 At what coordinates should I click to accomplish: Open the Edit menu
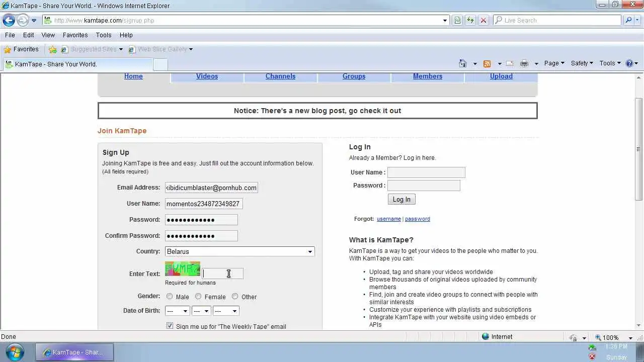[28, 35]
